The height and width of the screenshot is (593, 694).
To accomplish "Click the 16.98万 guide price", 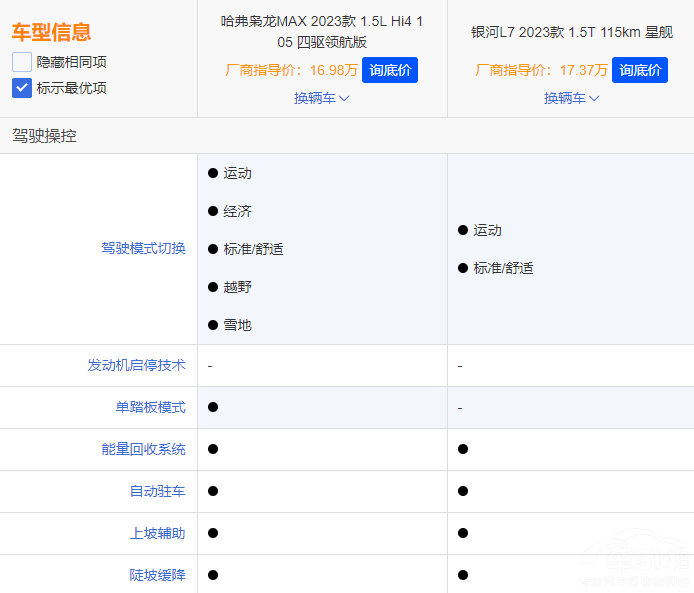I will (x=333, y=70).
